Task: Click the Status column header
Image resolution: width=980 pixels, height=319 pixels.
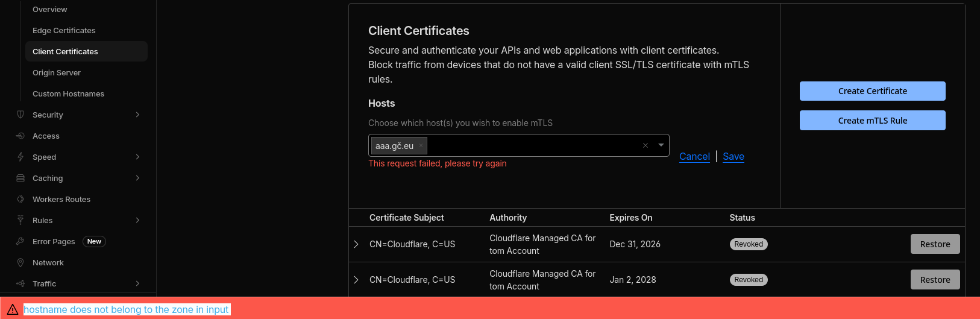Action: [742, 218]
